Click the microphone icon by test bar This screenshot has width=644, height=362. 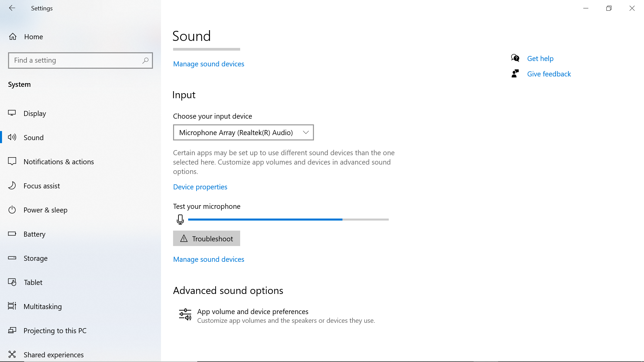click(180, 220)
